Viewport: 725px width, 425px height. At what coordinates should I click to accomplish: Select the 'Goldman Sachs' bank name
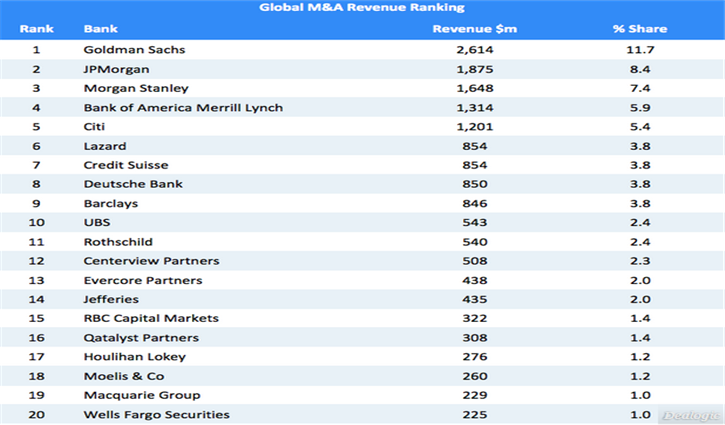[x=134, y=49]
